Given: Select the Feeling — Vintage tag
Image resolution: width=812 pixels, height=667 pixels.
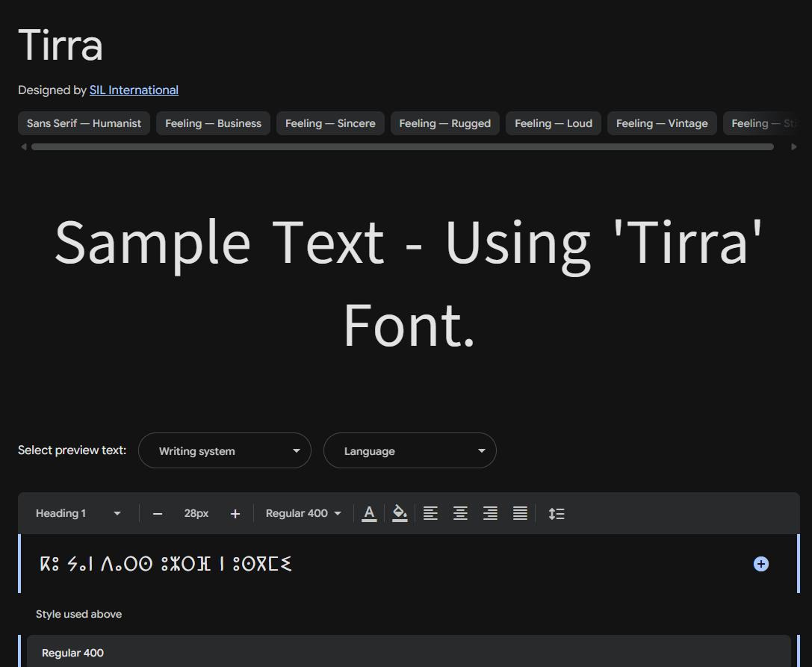Looking at the screenshot, I should (x=662, y=123).
